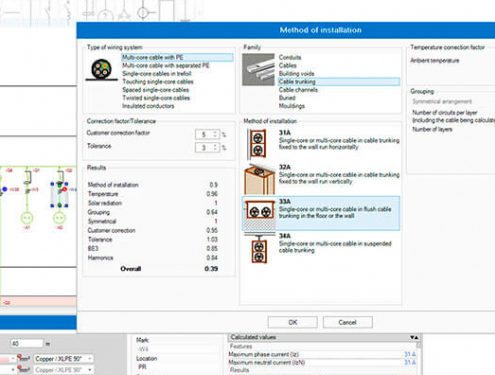
Task: Click the multi-core cable preview image
Action: [101, 70]
